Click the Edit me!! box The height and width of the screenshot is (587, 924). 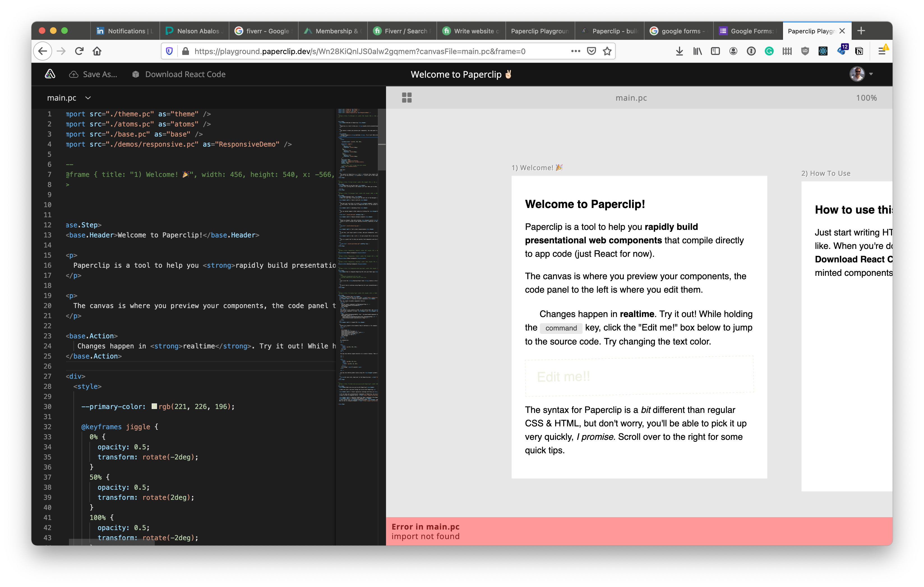point(639,376)
